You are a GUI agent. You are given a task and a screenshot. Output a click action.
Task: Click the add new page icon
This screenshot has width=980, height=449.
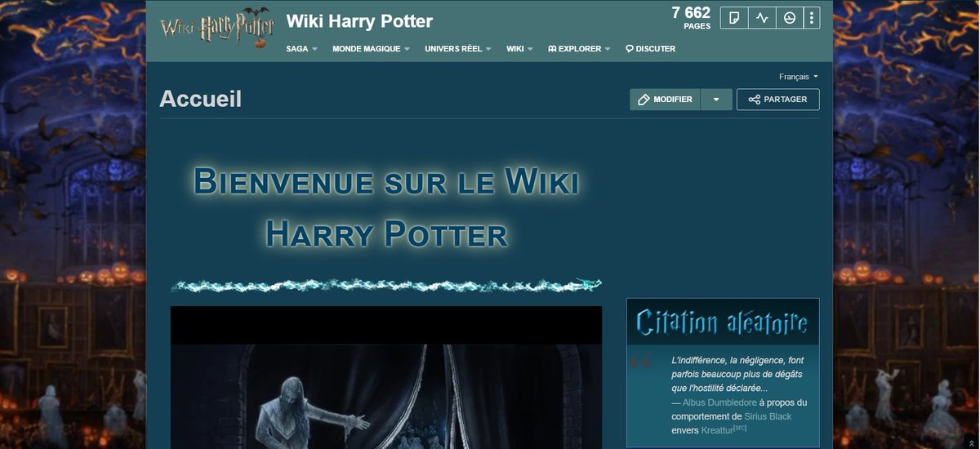(734, 18)
